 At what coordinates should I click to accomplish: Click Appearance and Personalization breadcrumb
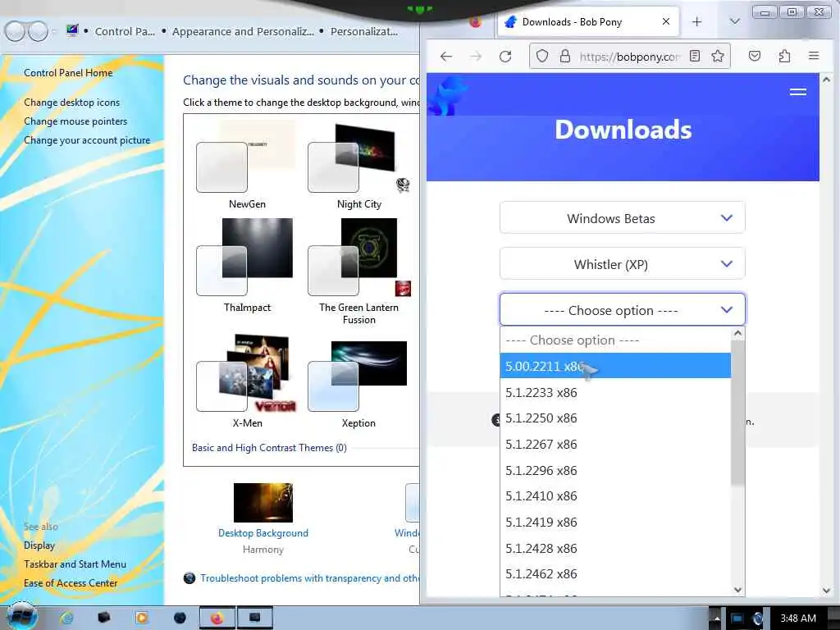coord(243,32)
